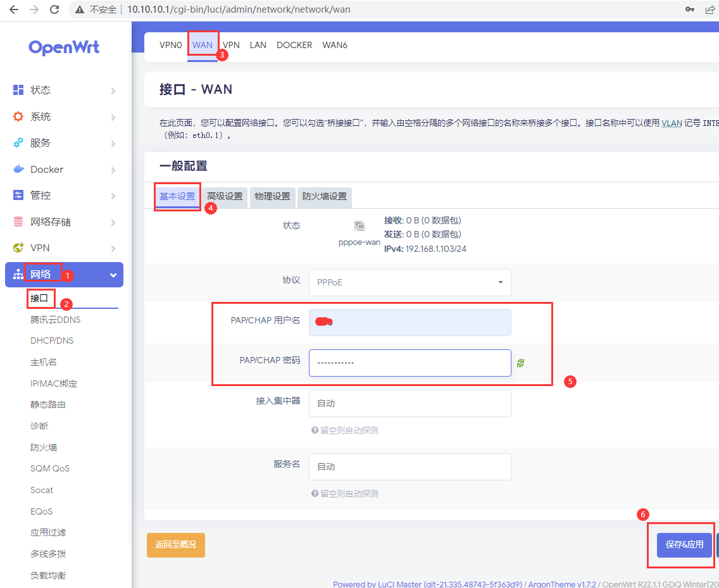Viewport: 719px width, 588px height.
Task: Open the 应用过滤 submenu item
Action: coord(48,532)
